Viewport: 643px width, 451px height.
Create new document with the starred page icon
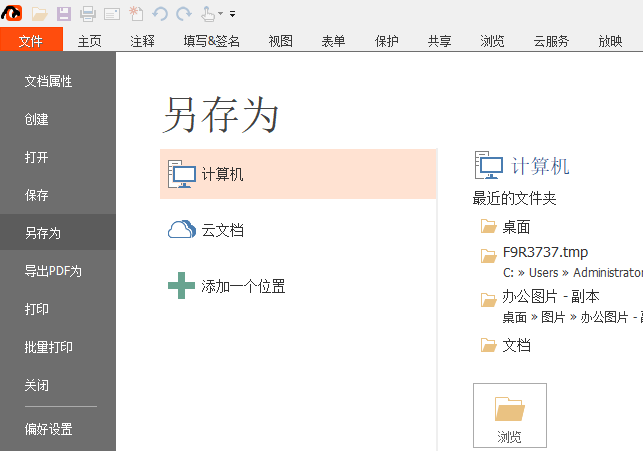pyautogui.click(x=136, y=14)
